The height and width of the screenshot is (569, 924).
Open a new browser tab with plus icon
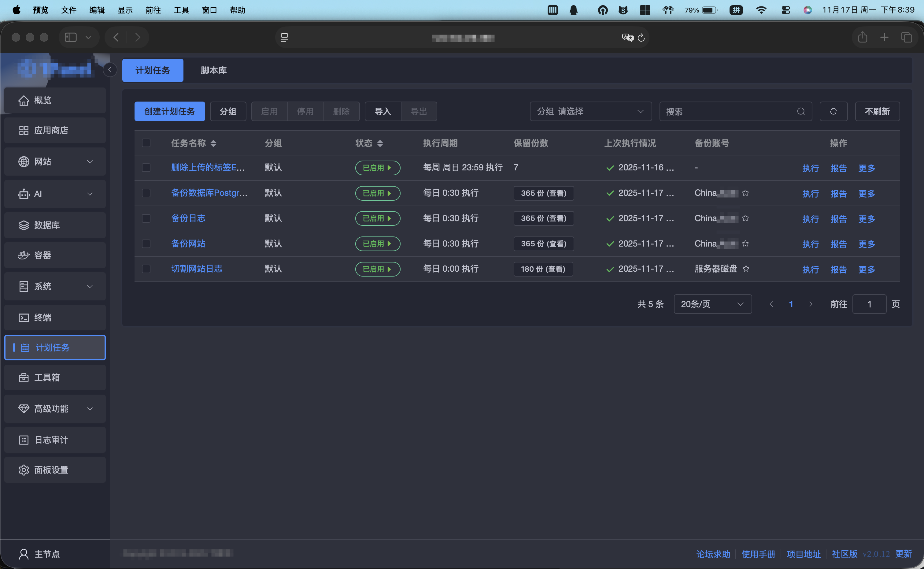click(x=885, y=37)
